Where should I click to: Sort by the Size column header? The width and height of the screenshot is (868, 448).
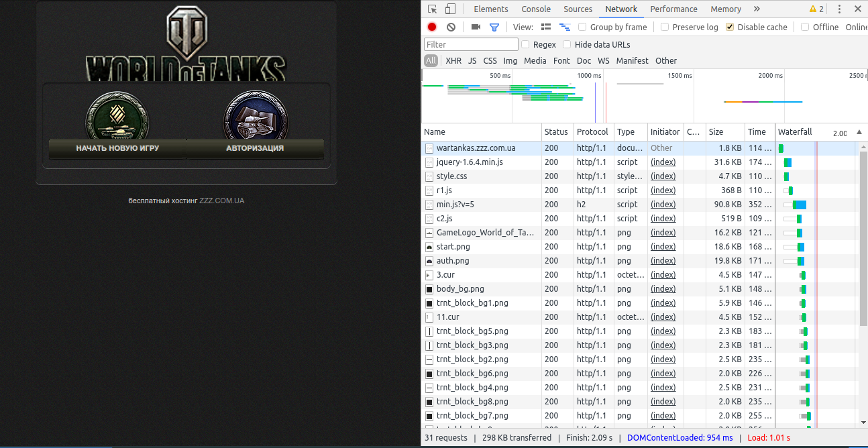(x=725, y=132)
